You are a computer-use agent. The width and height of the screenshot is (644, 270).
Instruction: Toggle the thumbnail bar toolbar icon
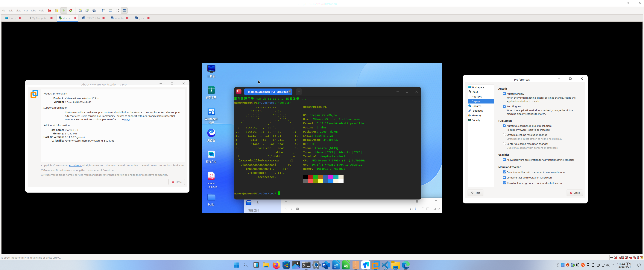(110, 10)
